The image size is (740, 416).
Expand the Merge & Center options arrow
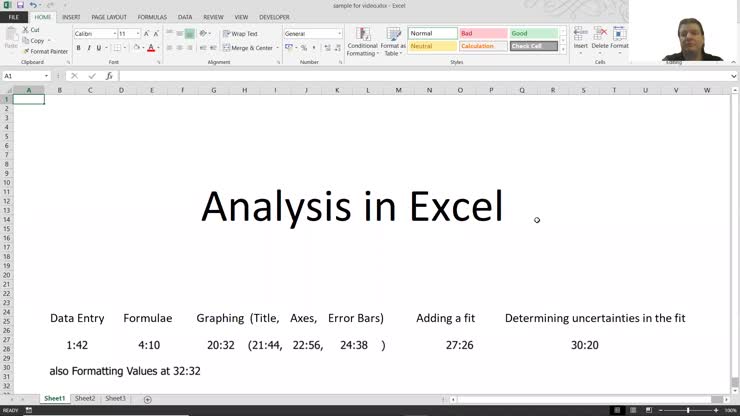click(x=277, y=48)
